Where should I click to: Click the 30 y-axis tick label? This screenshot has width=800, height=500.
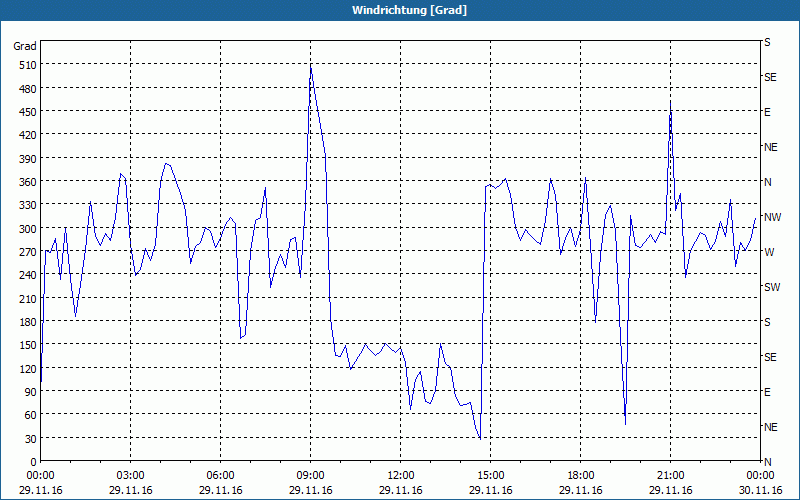[x=31, y=439]
